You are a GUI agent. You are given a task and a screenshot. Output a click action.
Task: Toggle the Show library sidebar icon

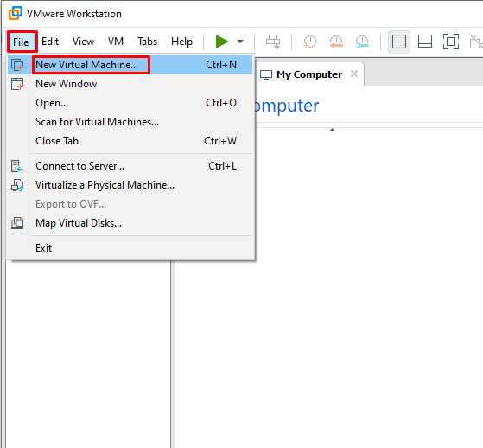pos(399,42)
